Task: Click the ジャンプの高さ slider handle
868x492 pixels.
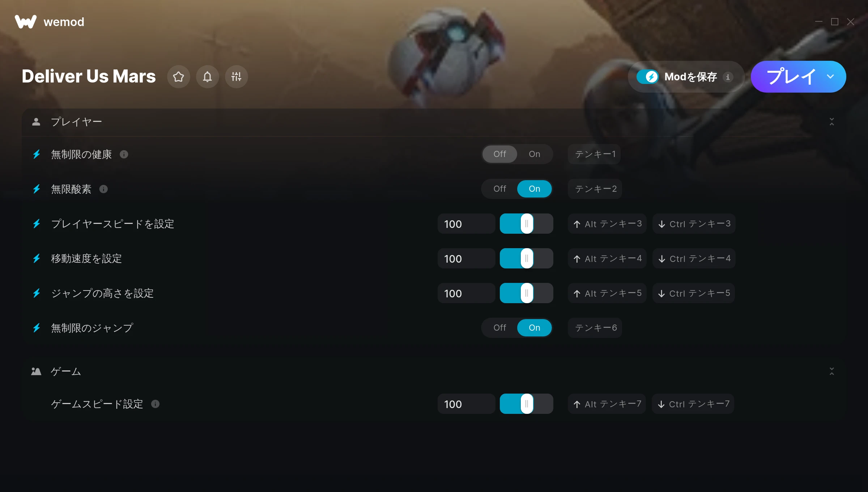Action: pyautogui.click(x=527, y=293)
